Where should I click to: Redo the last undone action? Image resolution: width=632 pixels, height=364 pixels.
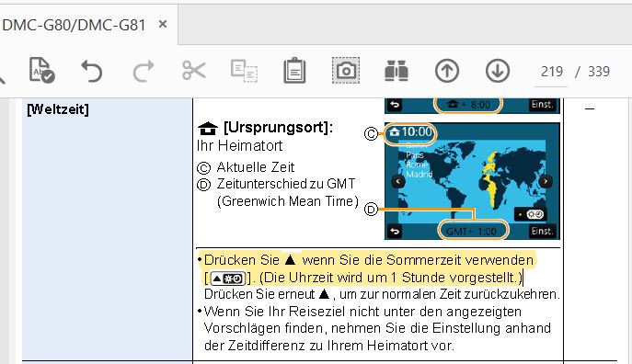click(x=144, y=71)
